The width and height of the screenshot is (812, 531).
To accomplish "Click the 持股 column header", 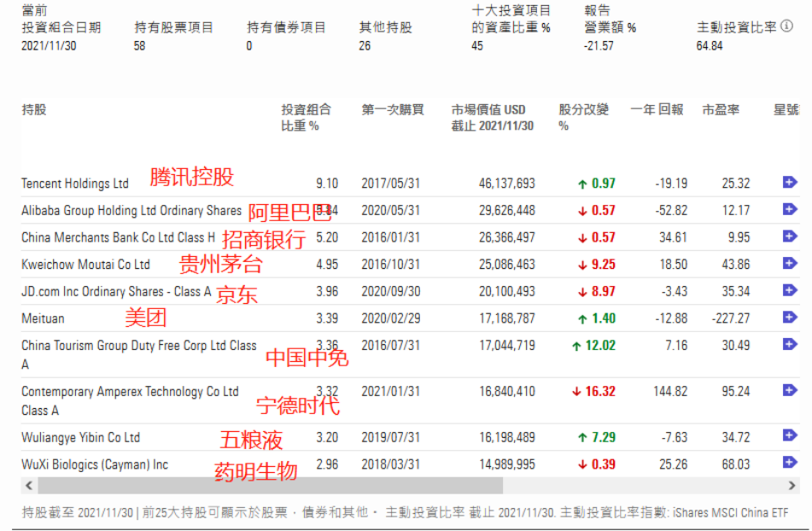I will (x=34, y=110).
